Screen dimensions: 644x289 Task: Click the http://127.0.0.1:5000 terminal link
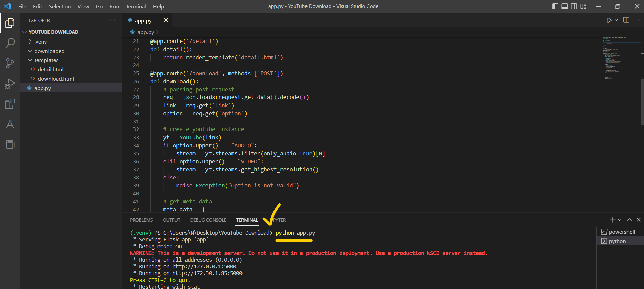(x=204, y=266)
